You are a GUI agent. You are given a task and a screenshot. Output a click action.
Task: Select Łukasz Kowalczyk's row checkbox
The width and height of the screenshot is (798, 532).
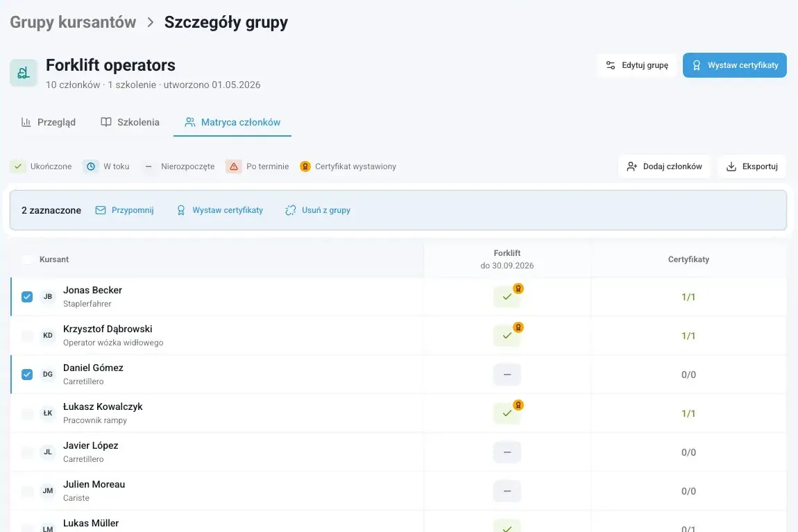click(27, 413)
